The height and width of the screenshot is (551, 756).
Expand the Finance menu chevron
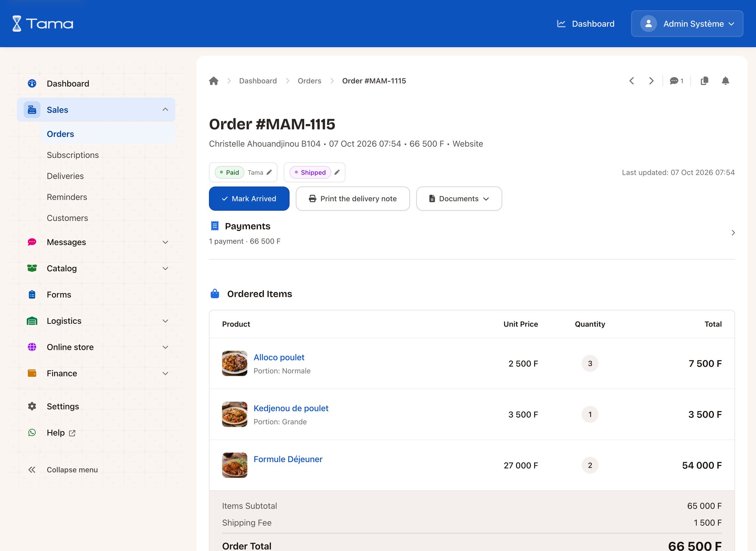tap(165, 373)
